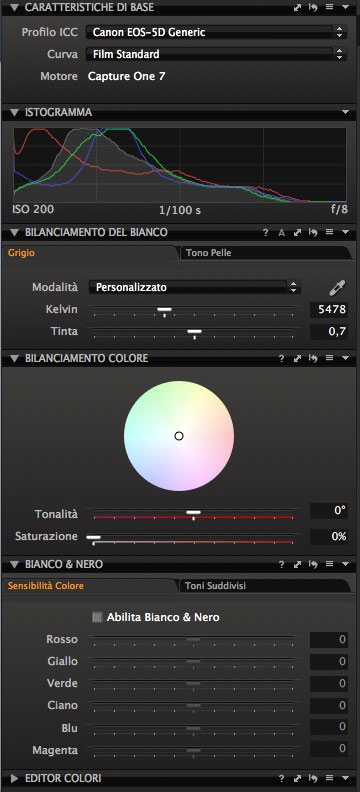The height and width of the screenshot is (792, 360).
Task: Collapse the Bilanciamento Colore panel triangle
Action: click(x=14, y=358)
